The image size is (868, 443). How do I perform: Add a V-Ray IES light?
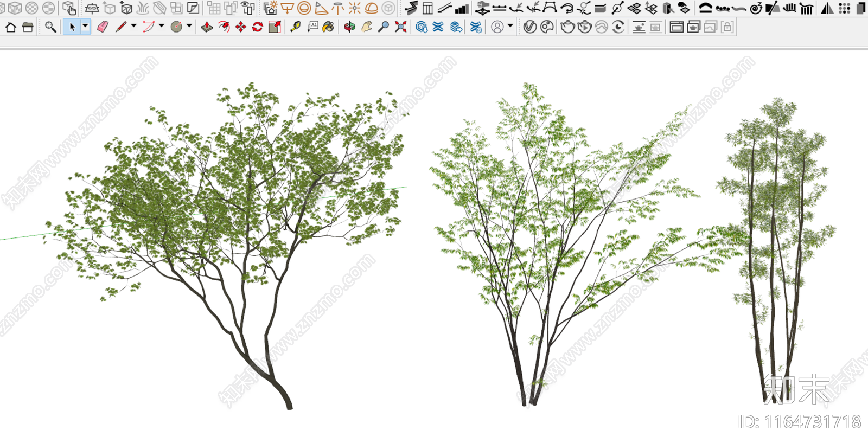338,8
